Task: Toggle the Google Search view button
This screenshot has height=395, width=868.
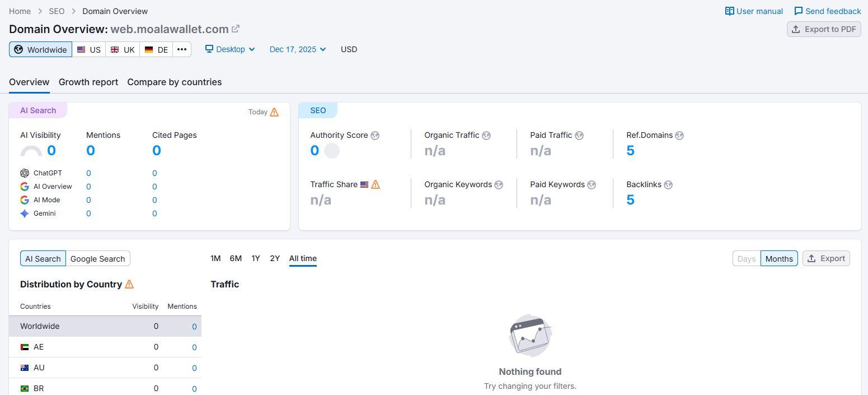Action: [x=98, y=258]
